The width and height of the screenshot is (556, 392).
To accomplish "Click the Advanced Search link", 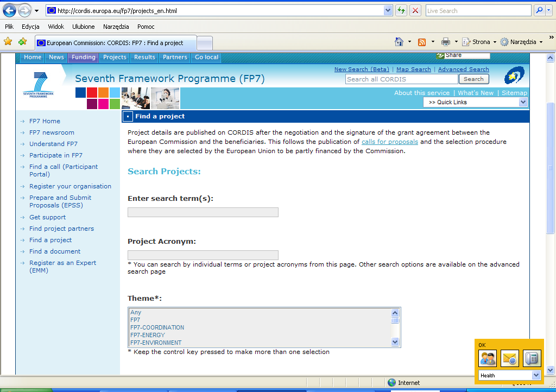I will [x=464, y=69].
